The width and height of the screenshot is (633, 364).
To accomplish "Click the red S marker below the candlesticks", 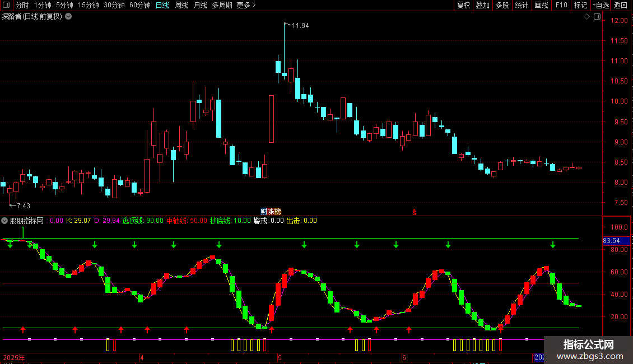I will tap(415, 212).
